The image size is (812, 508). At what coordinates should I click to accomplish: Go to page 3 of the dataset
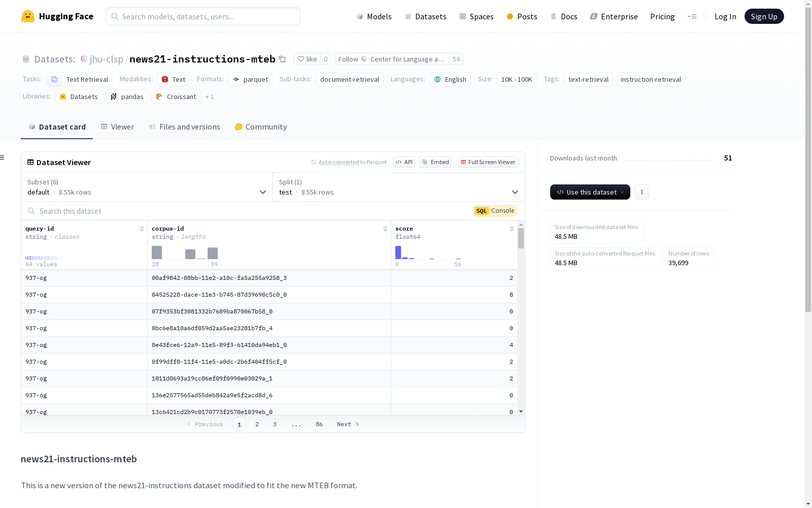[275, 424]
